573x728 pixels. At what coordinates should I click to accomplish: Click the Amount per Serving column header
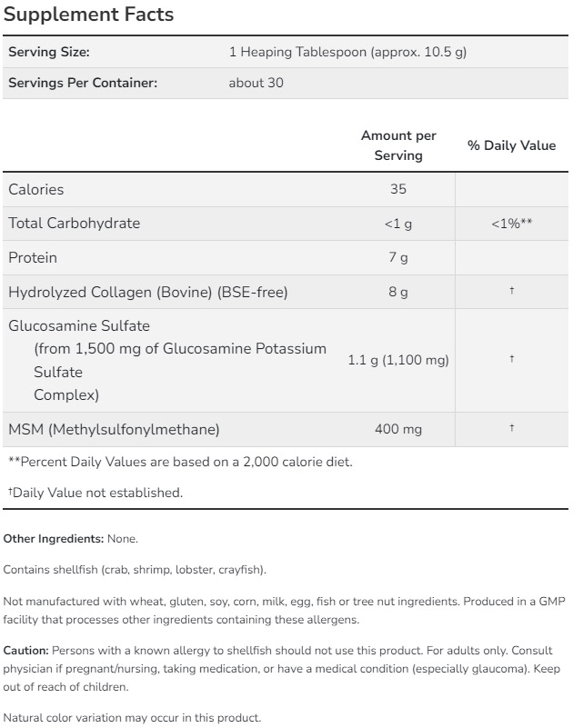tap(398, 145)
